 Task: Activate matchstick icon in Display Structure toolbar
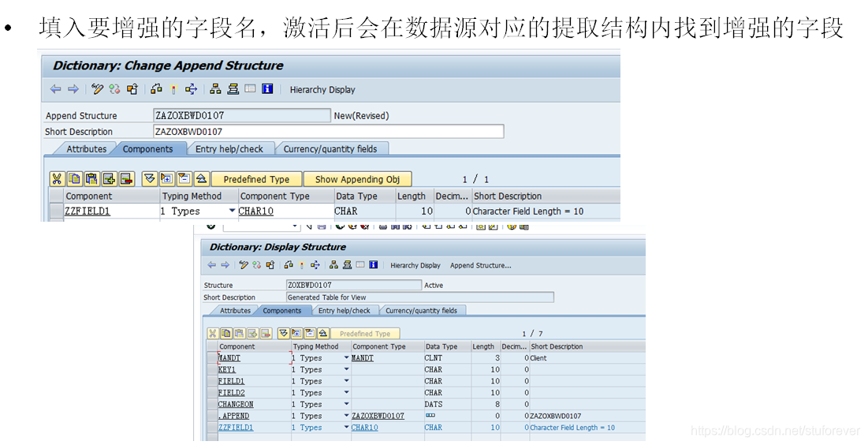[x=302, y=265]
